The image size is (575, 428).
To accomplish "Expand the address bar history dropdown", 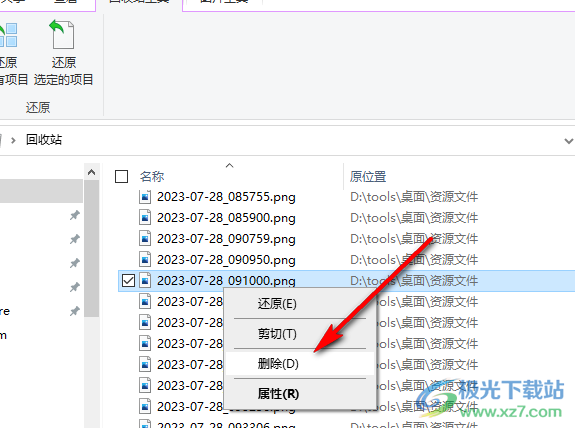I will (x=568, y=140).
